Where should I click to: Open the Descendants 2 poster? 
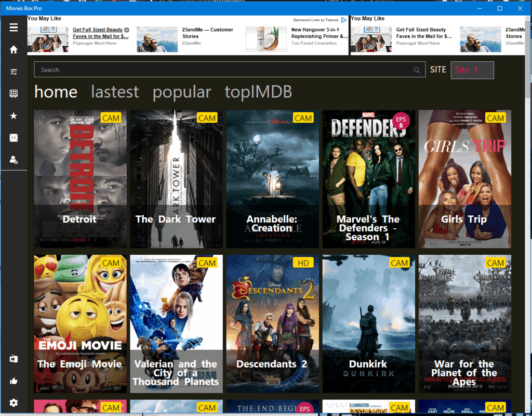(x=272, y=324)
